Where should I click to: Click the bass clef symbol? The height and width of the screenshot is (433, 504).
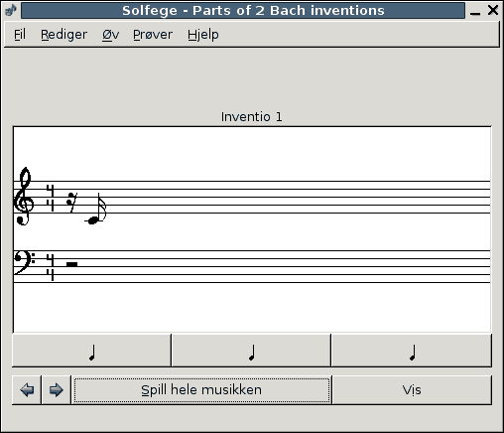(24, 262)
